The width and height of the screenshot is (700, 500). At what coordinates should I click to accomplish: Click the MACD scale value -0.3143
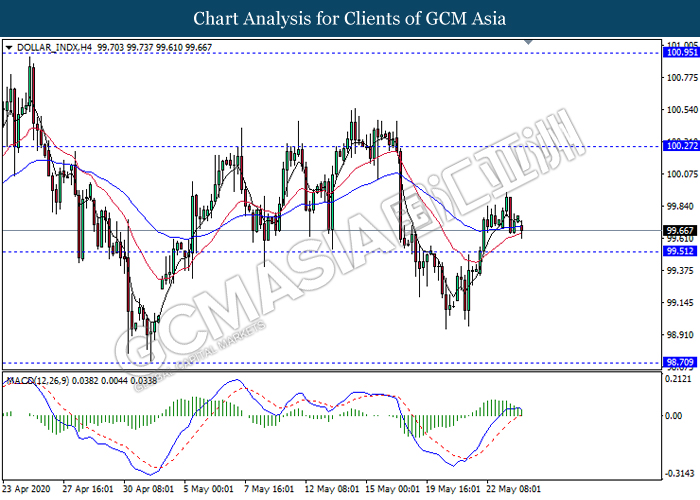tap(679, 473)
